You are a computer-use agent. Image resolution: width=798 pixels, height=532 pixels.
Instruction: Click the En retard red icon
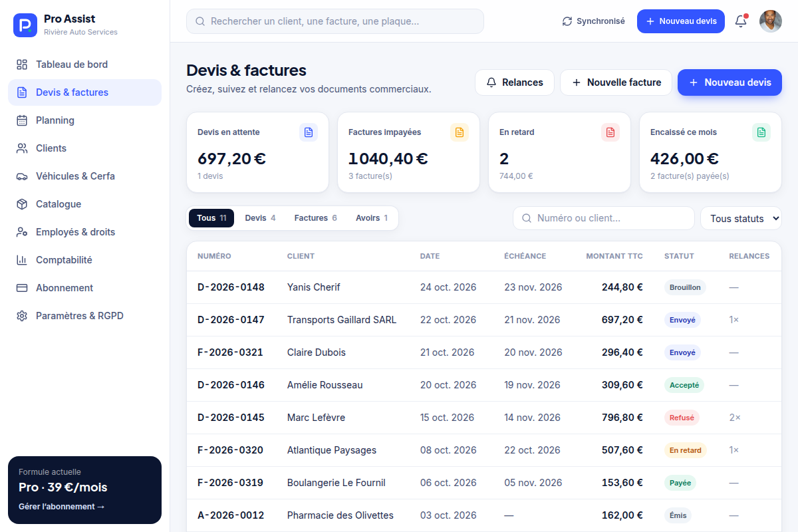(610, 132)
